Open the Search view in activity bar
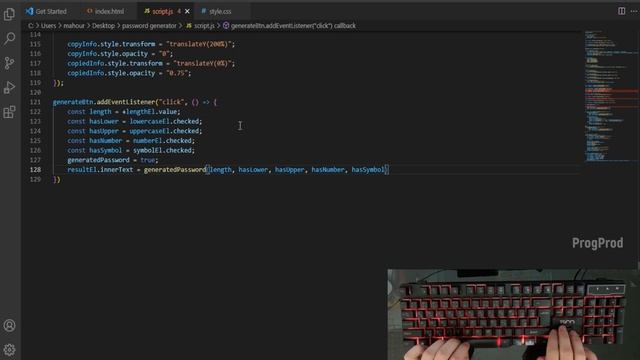 click(x=9, y=39)
